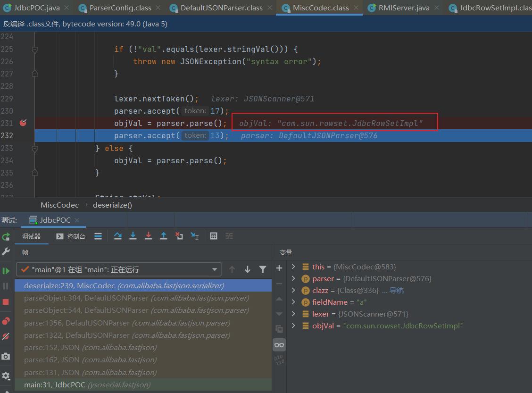Toggle the red breakpoint on line 231

(23, 123)
